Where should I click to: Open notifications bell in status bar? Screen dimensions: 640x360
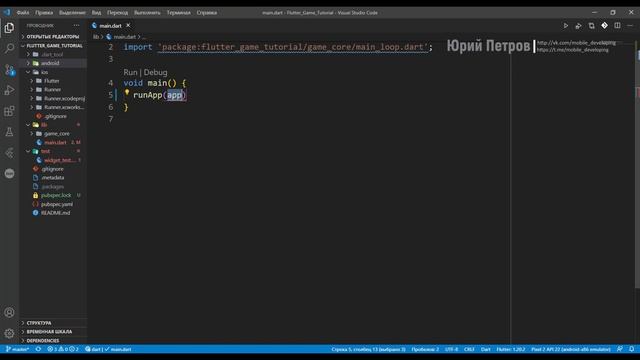pos(631,349)
